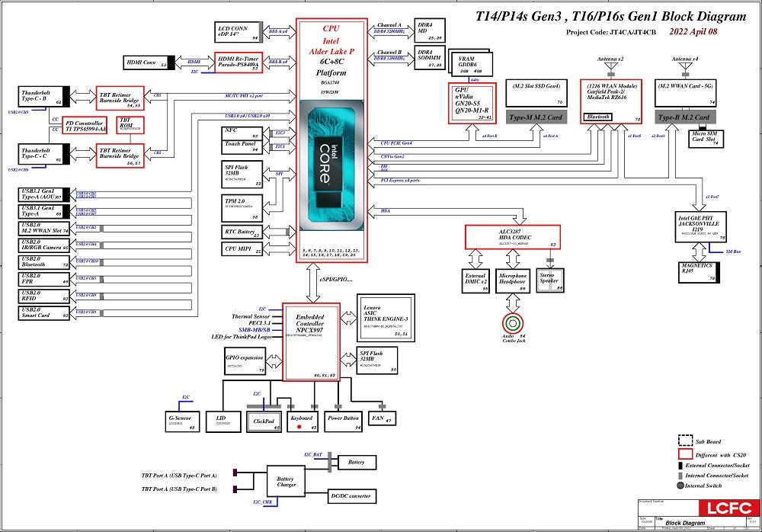This screenshot has height=532, width=762.
Task: Click the Type-M M.2 Card label
Action: 536,117
